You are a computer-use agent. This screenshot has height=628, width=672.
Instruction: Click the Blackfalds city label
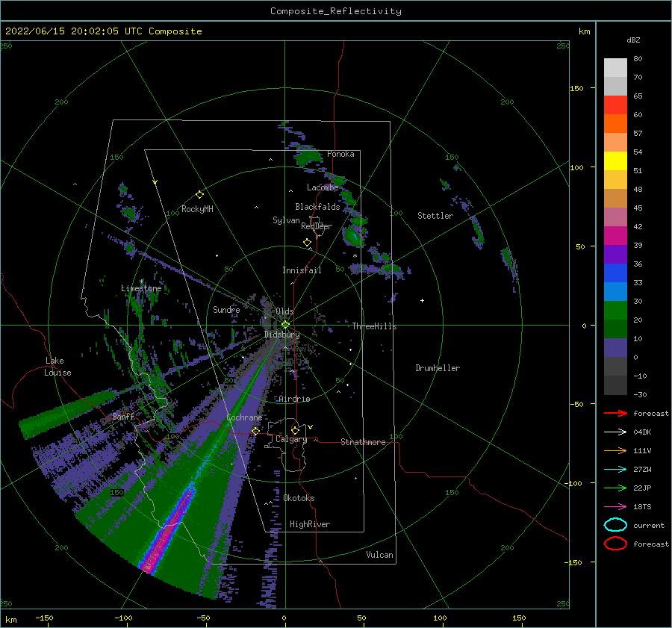[x=317, y=207]
